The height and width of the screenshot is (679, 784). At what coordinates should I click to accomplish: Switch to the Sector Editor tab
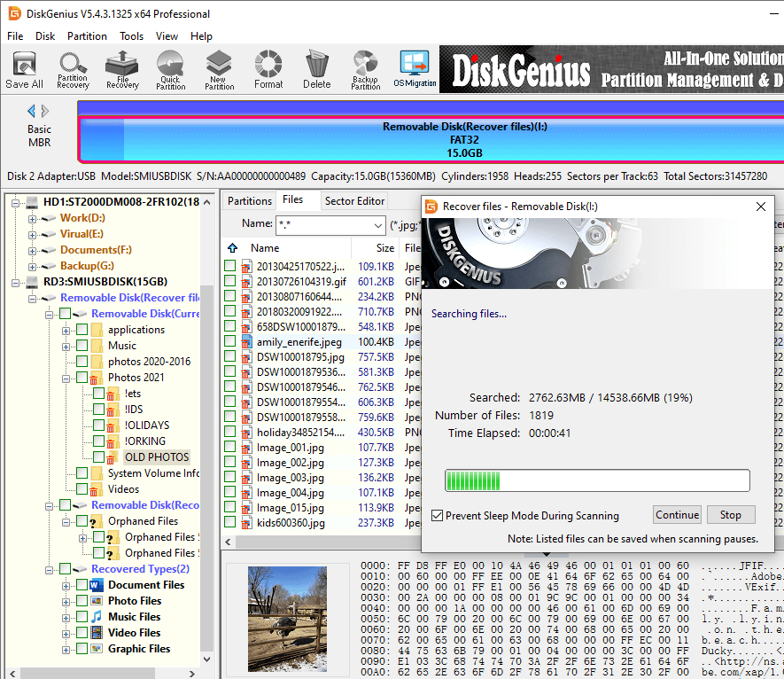354,201
